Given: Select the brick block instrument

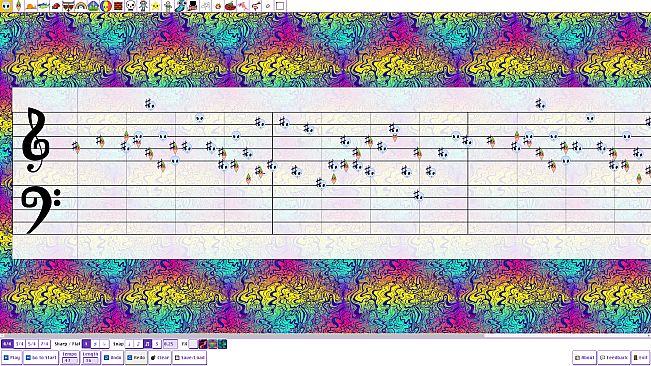Looking at the screenshot, I should pos(118,6).
